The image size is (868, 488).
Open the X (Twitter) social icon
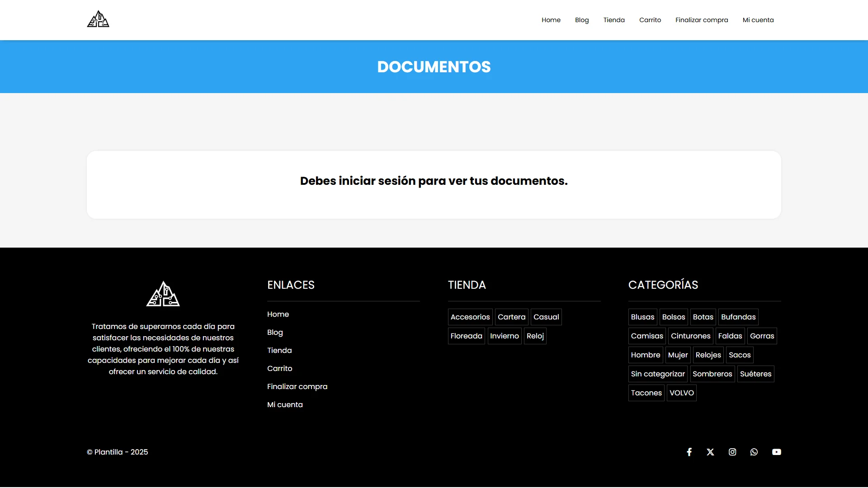pyautogui.click(x=710, y=452)
